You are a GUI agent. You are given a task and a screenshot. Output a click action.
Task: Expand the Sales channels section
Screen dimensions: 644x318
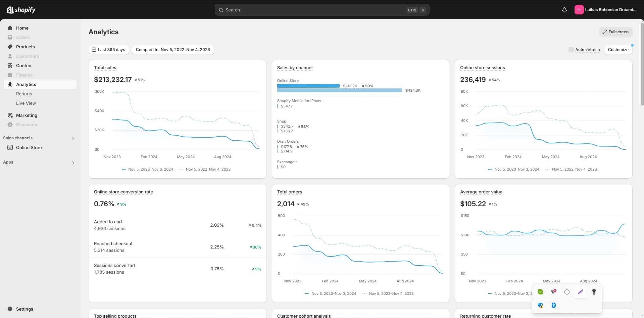(73, 138)
